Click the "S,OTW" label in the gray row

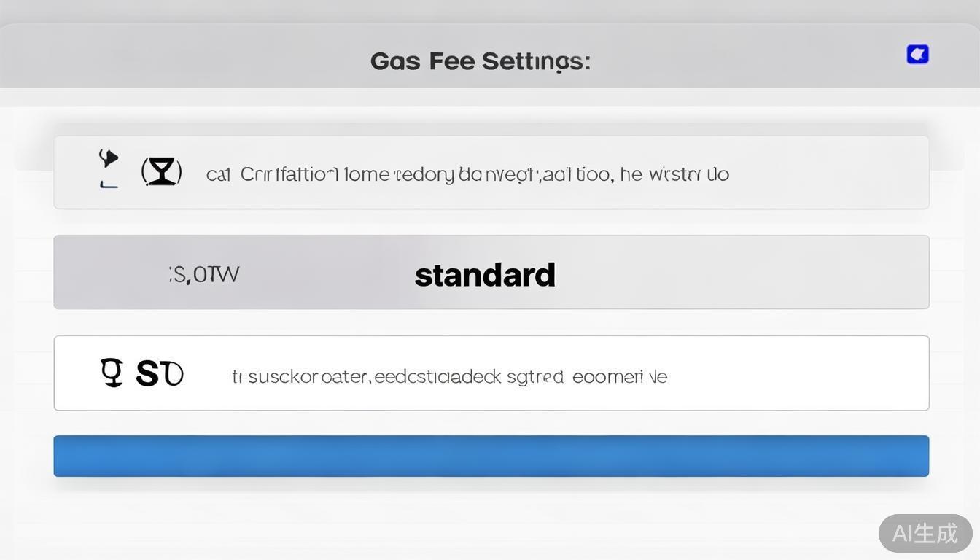pyautogui.click(x=204, y=274)
